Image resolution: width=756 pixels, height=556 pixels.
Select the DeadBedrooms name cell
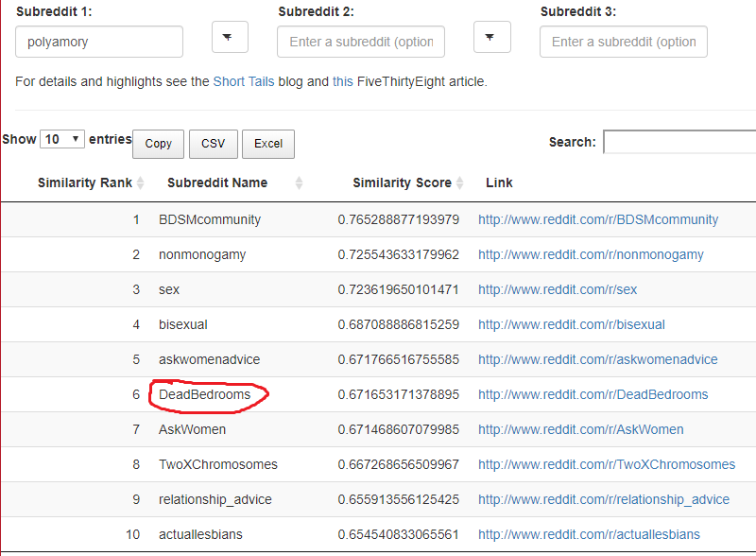point(205,394)
